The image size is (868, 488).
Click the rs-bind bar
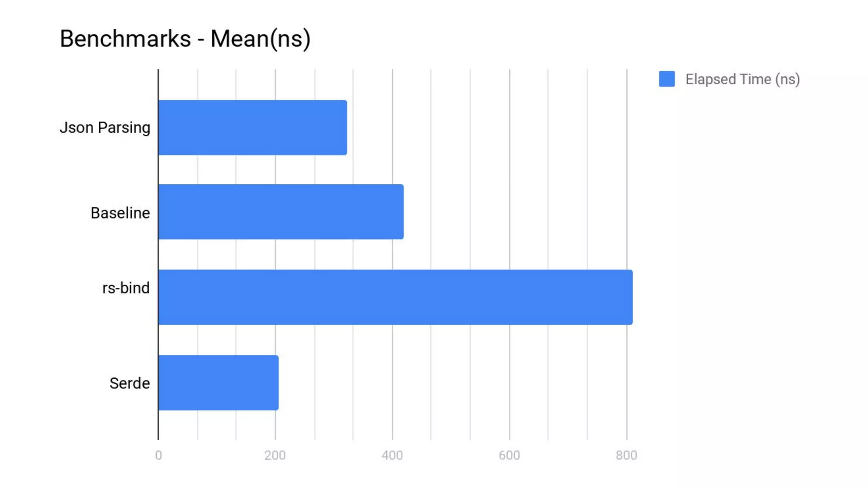coord(395,297)
